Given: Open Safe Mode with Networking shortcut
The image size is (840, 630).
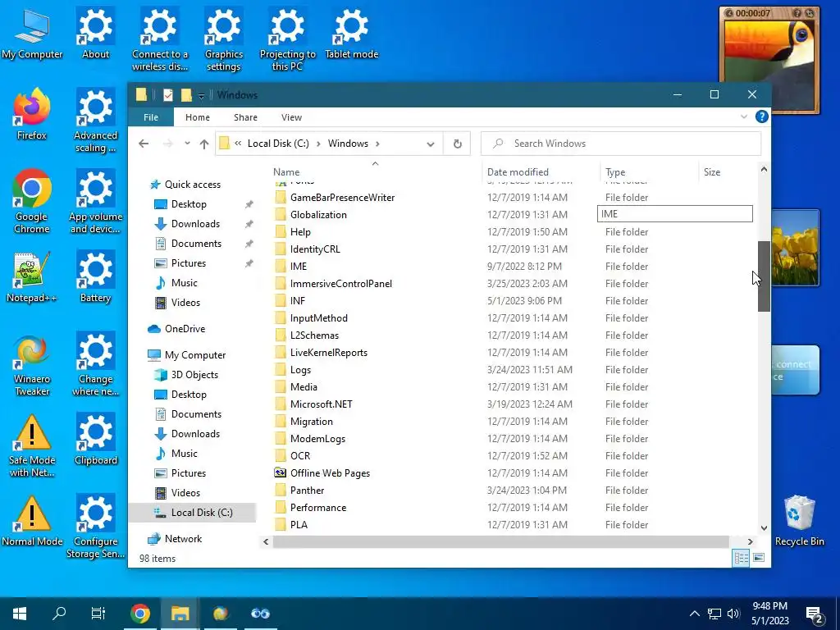Looking at the screenshot, I should pos(32,445).
